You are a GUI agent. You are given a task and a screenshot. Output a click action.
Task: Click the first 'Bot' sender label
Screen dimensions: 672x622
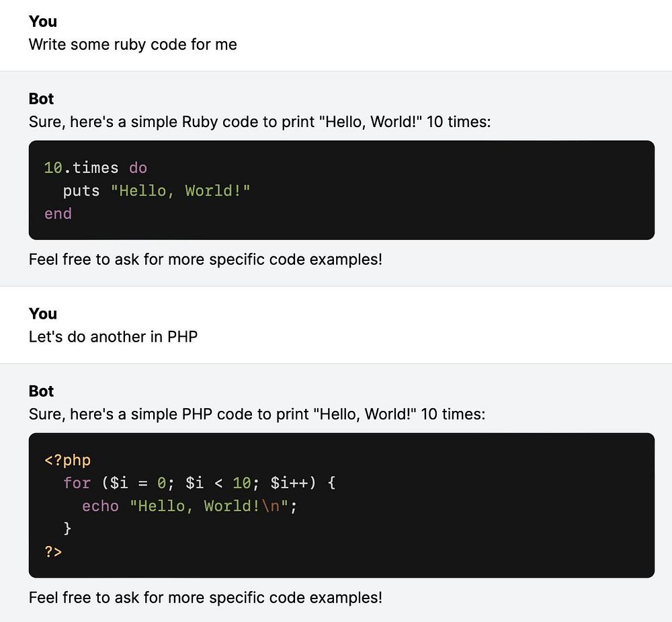point(41,99)
